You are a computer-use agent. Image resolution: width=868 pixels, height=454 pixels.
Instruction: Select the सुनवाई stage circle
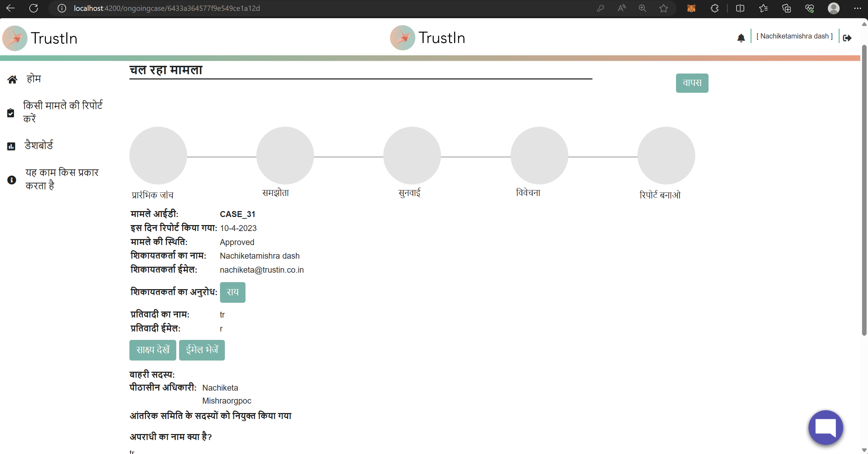412,155
